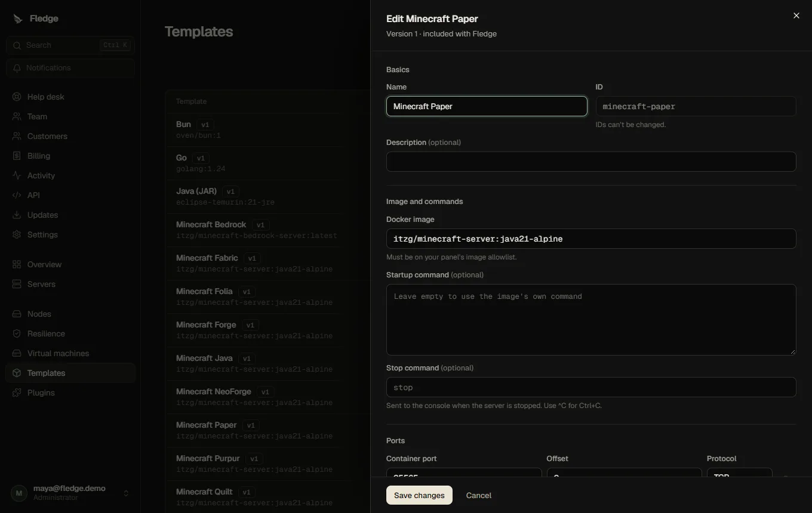This screenshot has height=513, width=812.
Task: Select the Minecraft NeoForge template
Action: click(267, 397)
